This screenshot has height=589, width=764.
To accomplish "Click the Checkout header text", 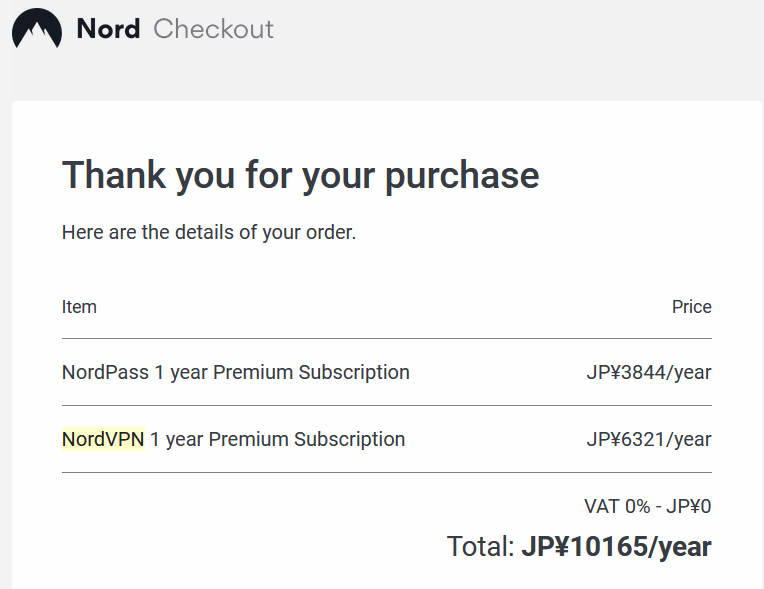I will pyautogui.click(x=213, y=29).
